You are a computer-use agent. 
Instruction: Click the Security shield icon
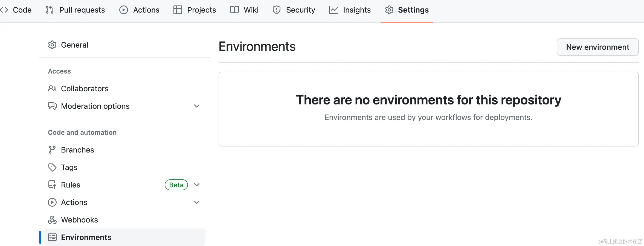[277, 10]
